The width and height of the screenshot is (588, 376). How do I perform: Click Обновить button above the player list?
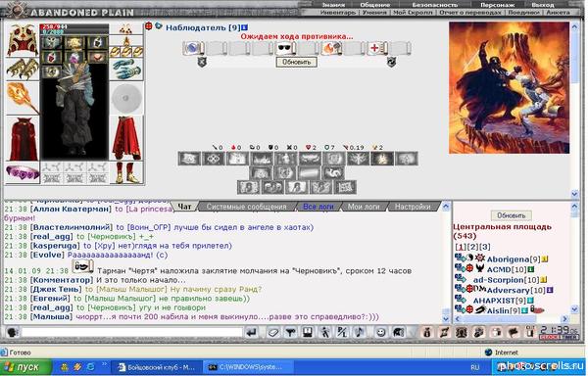[511, 215]
